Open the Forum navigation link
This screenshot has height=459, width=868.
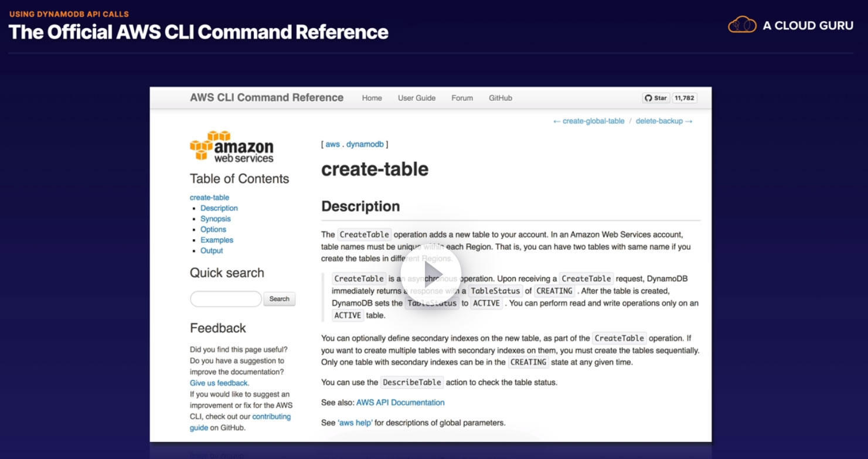[462, 98]
